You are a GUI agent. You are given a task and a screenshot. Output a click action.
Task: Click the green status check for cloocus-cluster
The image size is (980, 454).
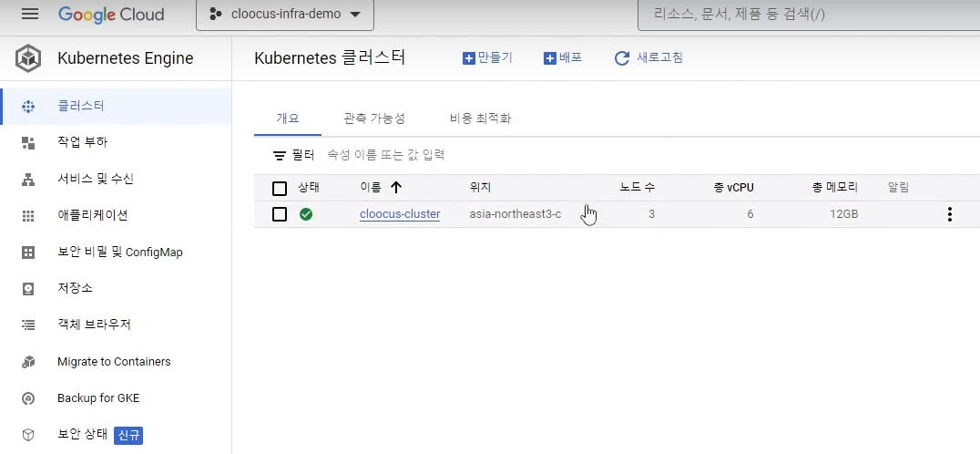(x=306, y=214)
